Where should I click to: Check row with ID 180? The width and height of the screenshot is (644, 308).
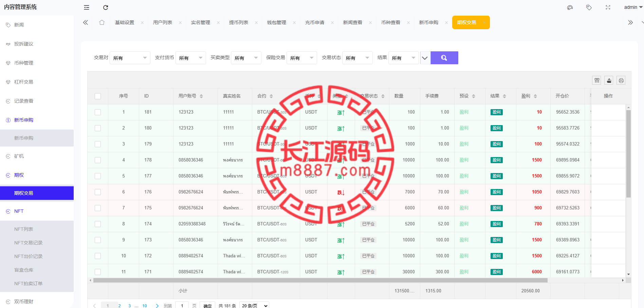tap(98, 128)
